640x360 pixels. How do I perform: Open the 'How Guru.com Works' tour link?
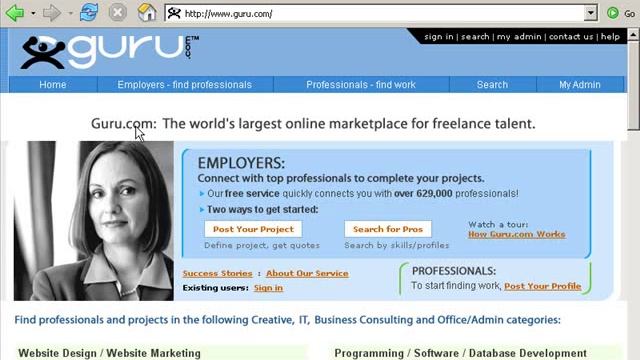(517, 234)
